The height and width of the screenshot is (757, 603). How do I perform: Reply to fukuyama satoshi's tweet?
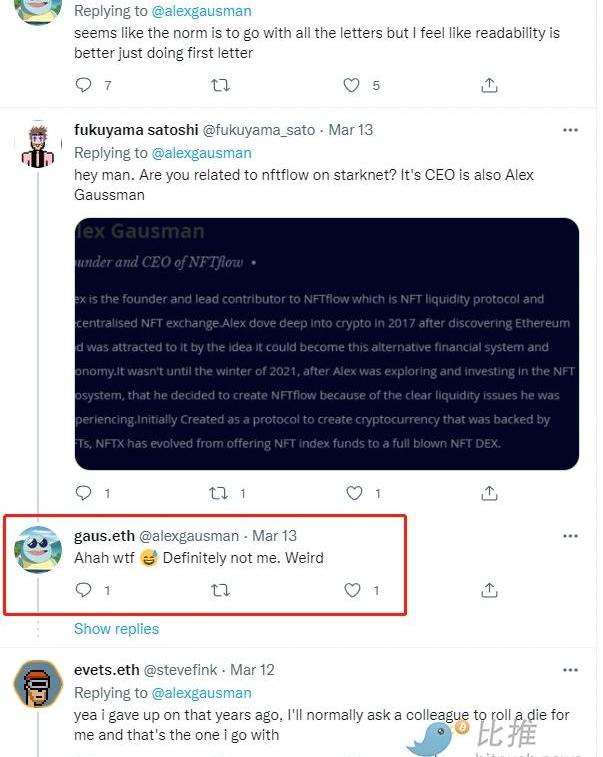coord(84,493)
